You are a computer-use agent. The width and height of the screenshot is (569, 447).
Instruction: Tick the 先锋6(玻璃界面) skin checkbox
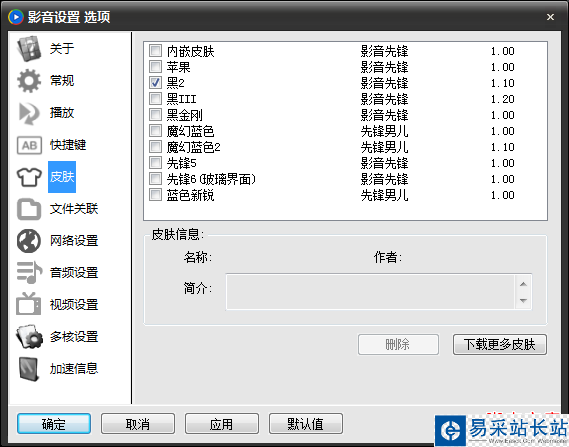155,178
